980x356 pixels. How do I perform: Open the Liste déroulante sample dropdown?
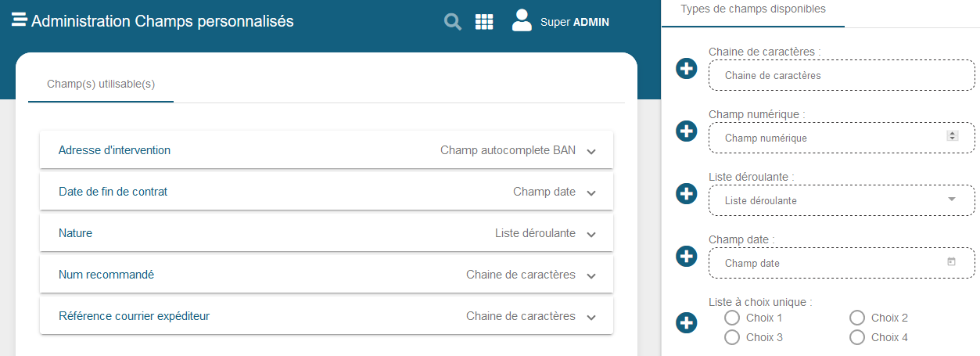[x=951, y=200]
